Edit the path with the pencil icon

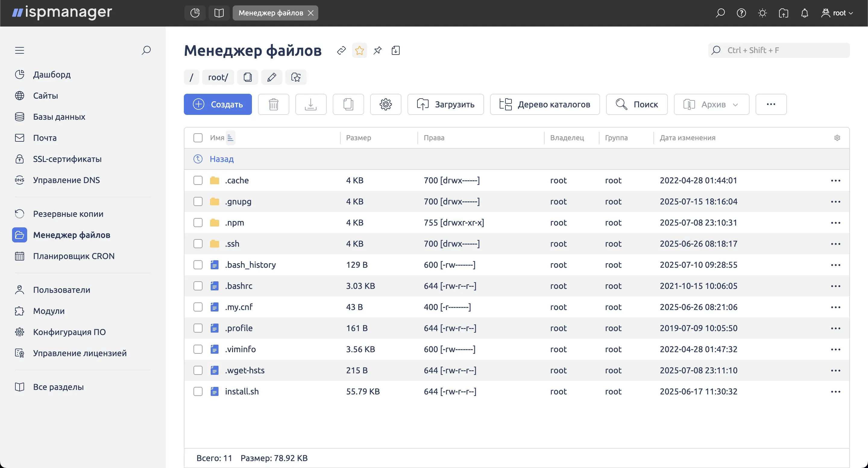tap(272, 77)
